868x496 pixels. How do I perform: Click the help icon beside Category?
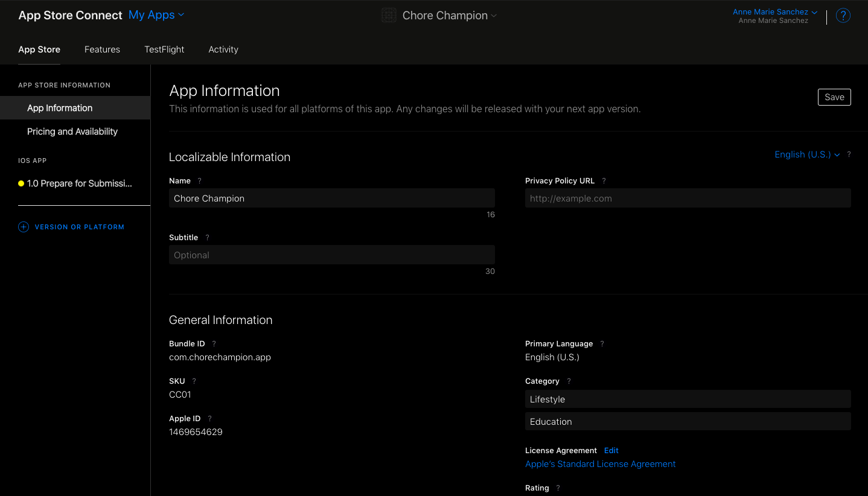coord(569,381)
